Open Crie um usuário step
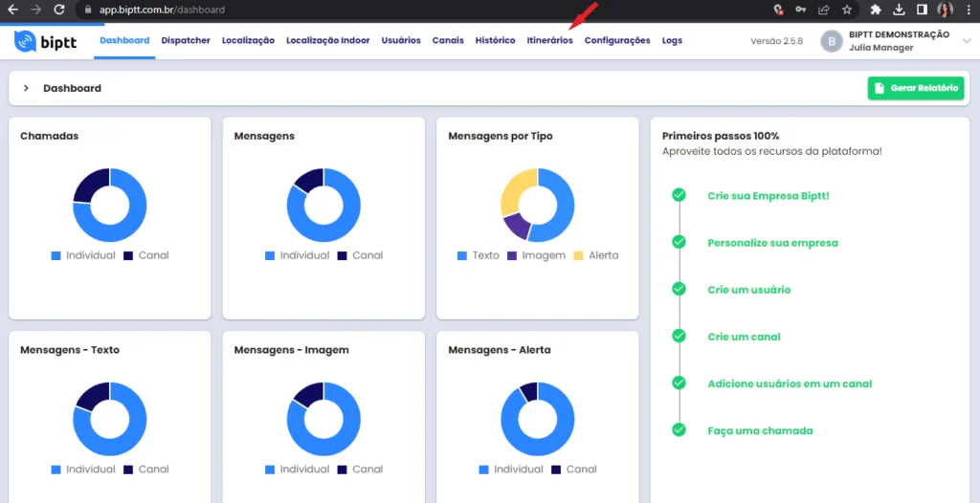 coord(749,290)
